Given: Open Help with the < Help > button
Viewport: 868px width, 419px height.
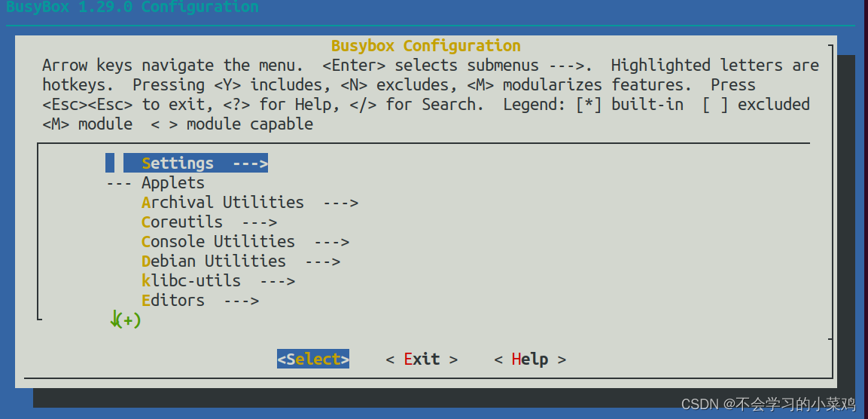Looking at the screenshot, I should pos(530,359).
